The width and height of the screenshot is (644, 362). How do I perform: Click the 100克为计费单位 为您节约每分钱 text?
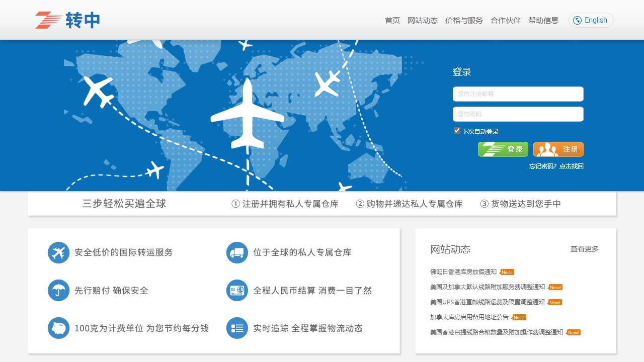(141, 328)
